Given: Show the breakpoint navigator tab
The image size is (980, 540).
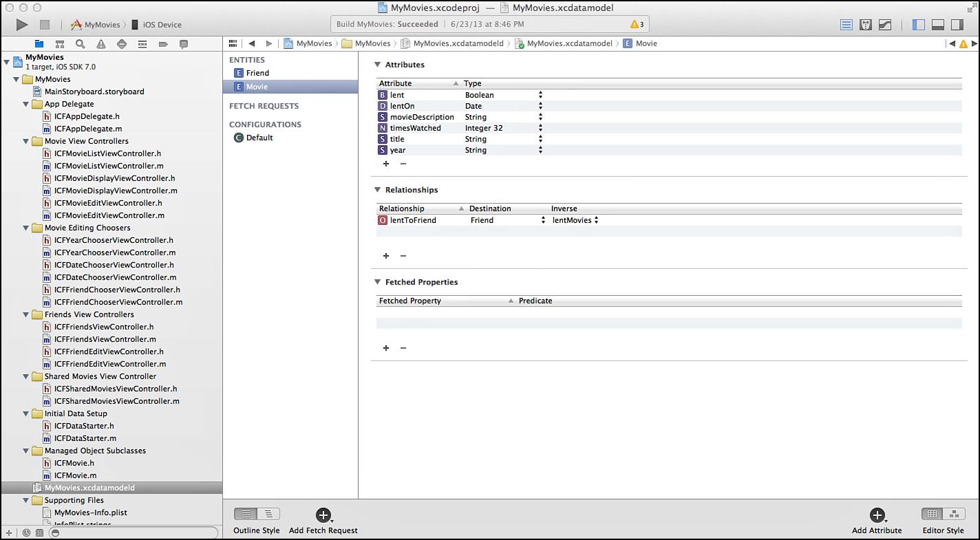Looking at the screenshot, I should click(163, 44).
